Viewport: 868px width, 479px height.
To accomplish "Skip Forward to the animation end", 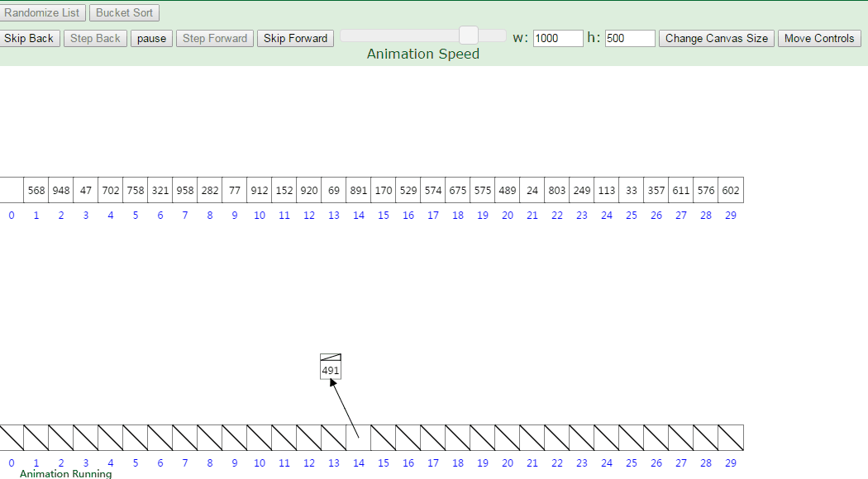I will pos(295,38).
